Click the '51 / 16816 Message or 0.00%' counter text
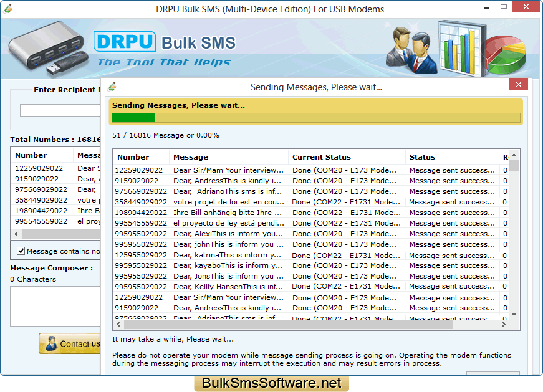The height and width of the screenshot is (392, 543). tap(166, 135)
